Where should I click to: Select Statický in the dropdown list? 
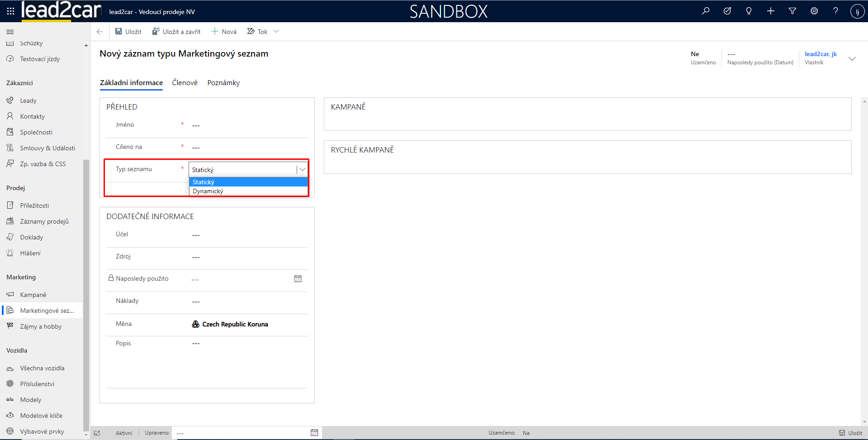(204, 182)
